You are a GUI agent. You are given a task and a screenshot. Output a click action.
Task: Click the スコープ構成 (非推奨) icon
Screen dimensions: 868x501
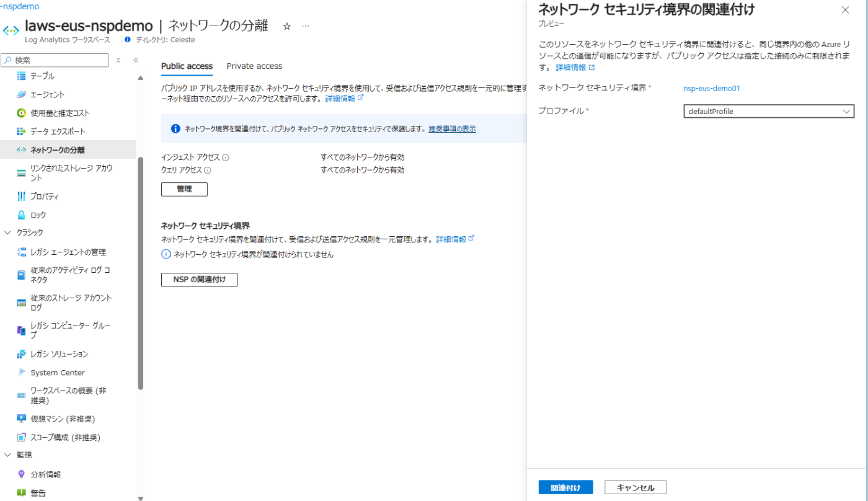pos(21,437)
